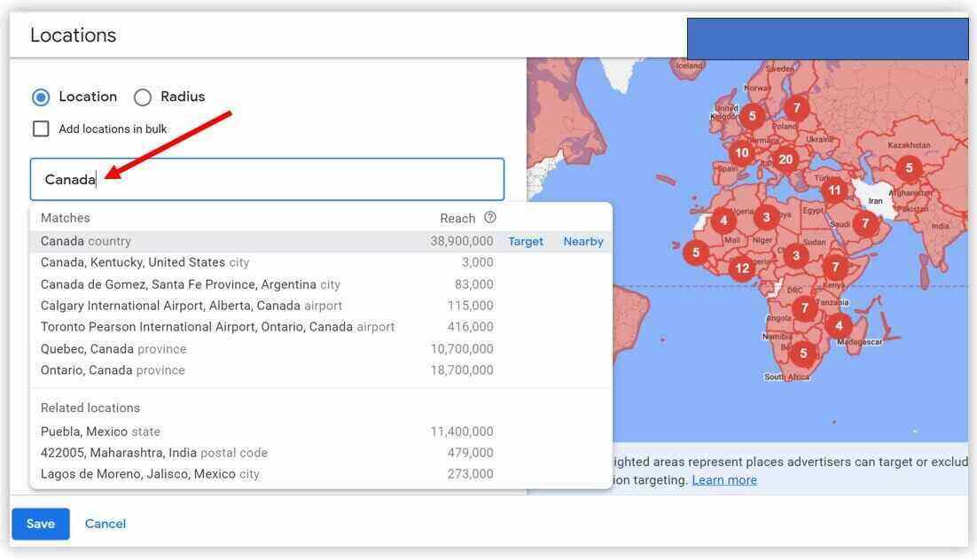Select Calgary International Airport result
This screenshot has width=977, height=560.
[x=321, y=306]
